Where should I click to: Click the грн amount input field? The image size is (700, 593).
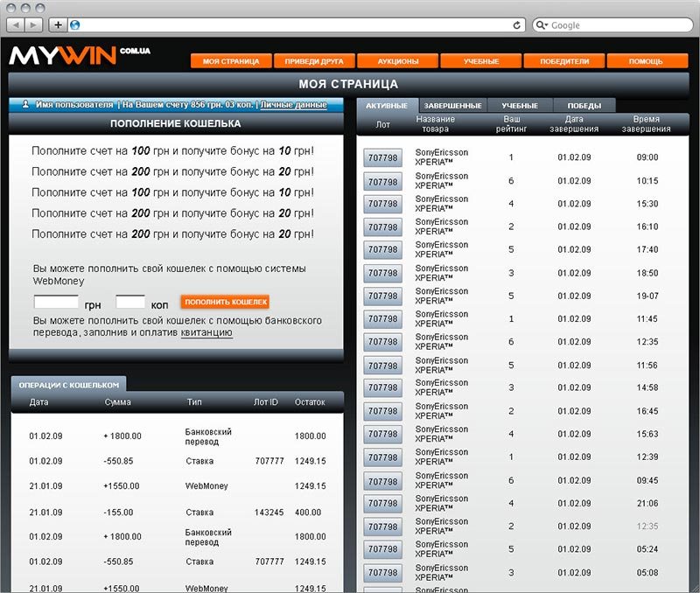[x=56, y=302]
